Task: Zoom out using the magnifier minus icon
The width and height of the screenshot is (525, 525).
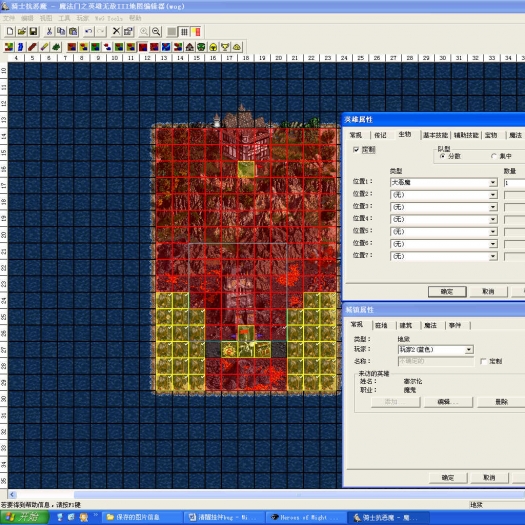Action: 156,31
